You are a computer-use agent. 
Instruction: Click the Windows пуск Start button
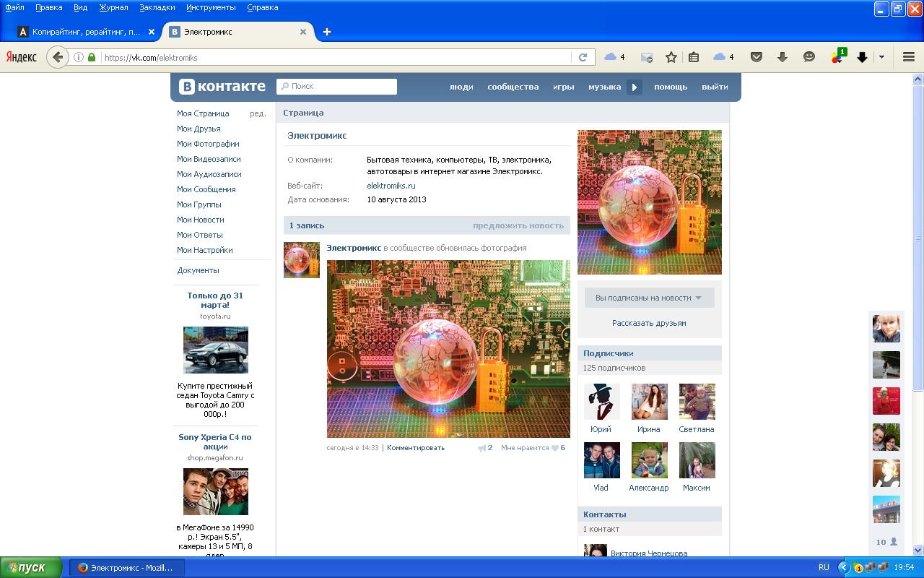pyautogui.click(x=32, y=568)
